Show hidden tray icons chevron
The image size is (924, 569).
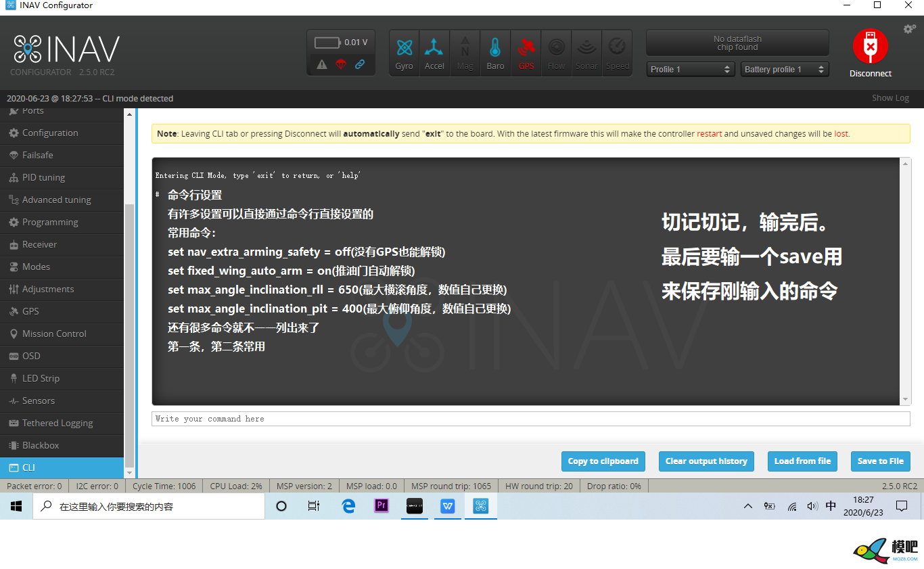747,506
